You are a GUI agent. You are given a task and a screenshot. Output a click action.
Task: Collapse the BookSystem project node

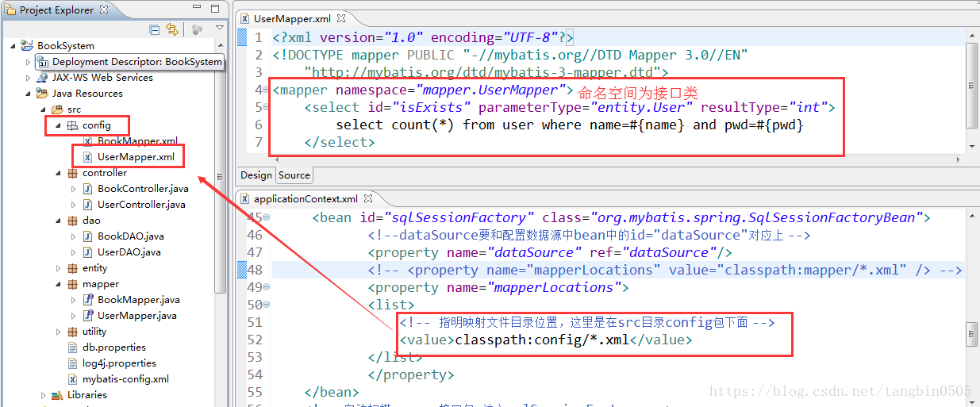[13, 46]
